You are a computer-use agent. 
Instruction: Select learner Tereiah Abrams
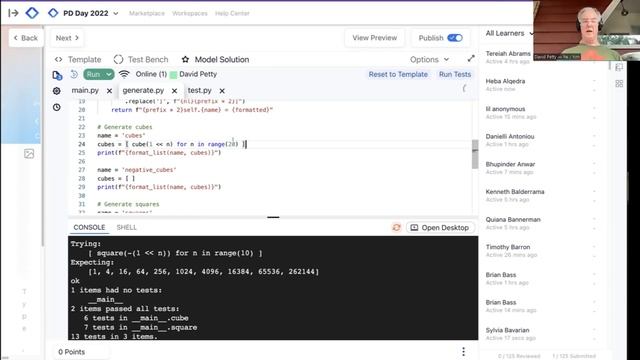(508, 57)
